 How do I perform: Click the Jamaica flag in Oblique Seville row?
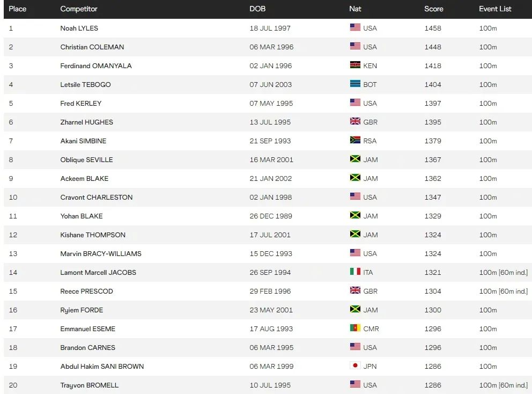[355, 159]
